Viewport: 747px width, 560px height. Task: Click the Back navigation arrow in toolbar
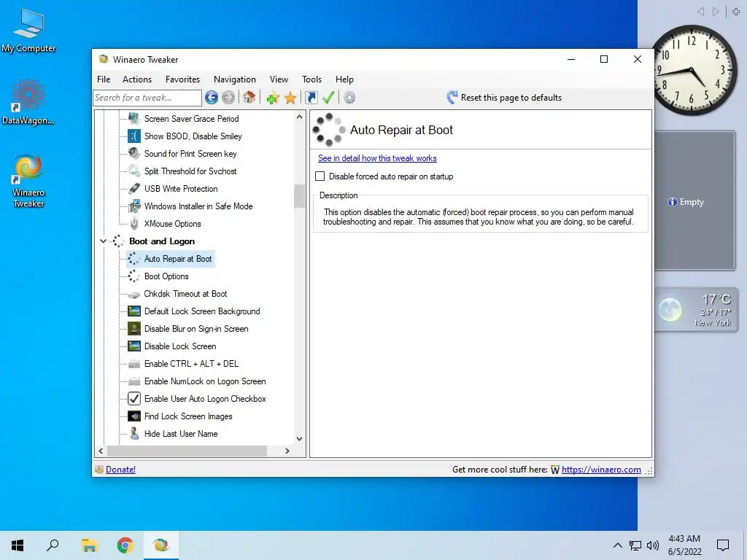point(212,98)
